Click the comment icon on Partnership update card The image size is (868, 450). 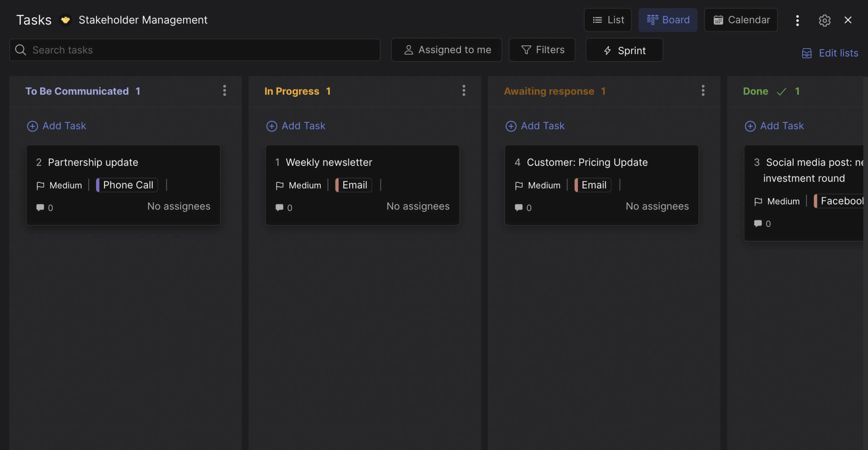point(40,208)
